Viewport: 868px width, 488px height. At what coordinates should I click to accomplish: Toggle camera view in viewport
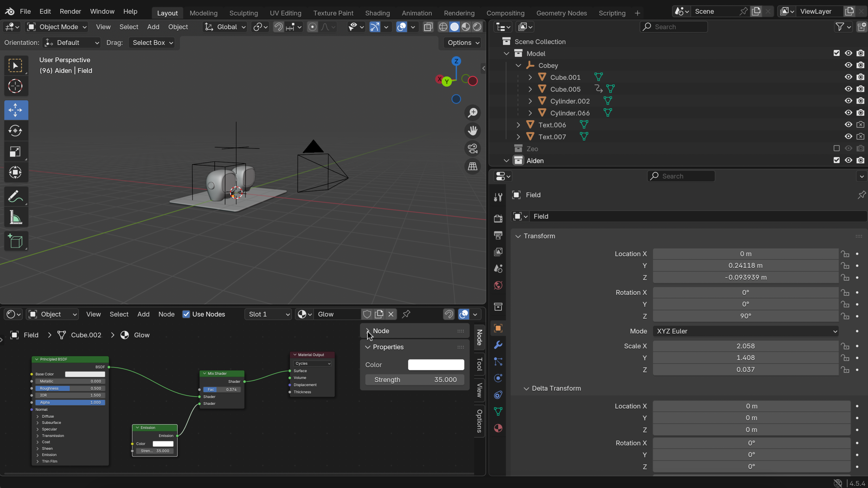click(473, 148)
